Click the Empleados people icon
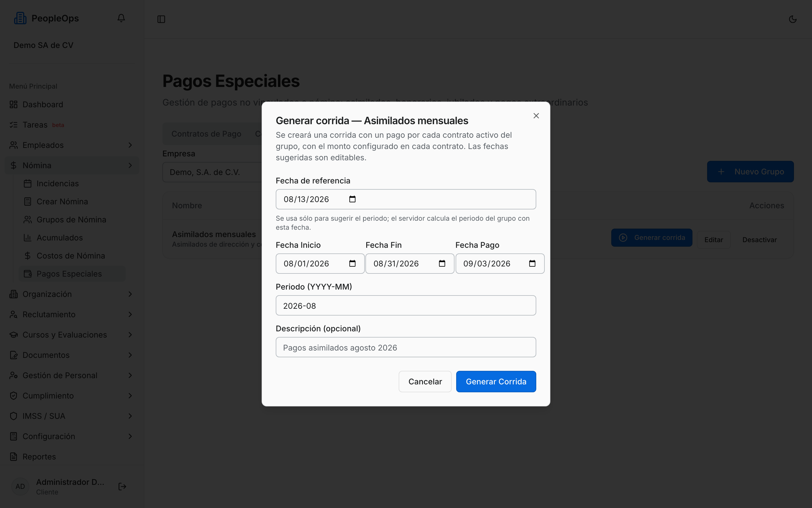 pos(14,145)
